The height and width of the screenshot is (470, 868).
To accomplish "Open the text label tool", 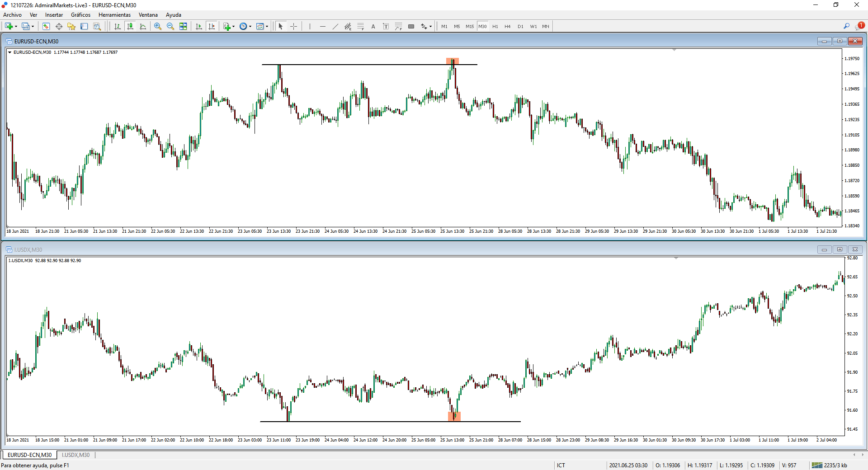I will point(387,26).
